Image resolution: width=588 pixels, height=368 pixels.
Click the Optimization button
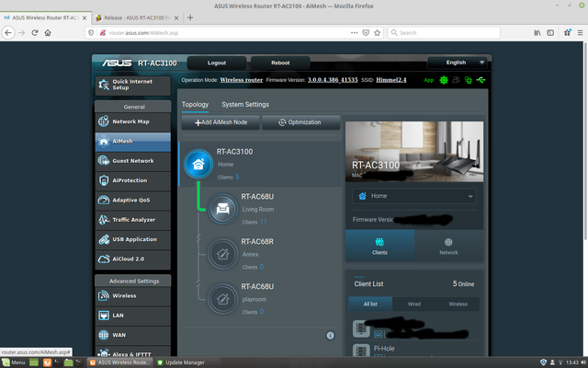[x=300, y=122]
